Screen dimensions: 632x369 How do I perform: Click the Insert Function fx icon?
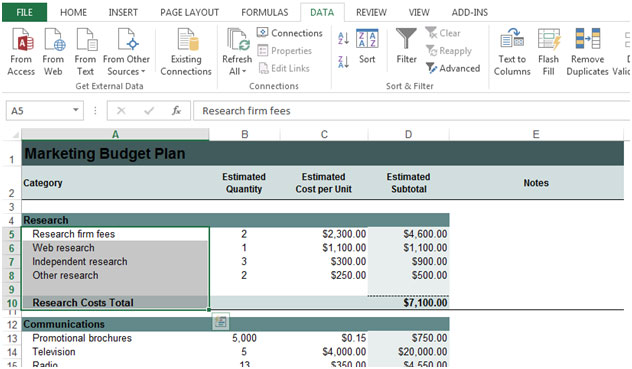176,110
